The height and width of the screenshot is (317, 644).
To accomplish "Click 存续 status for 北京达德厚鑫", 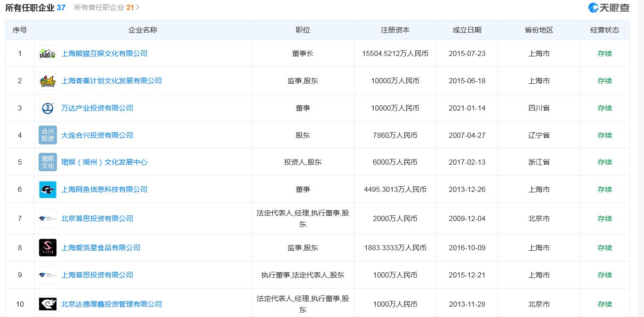I will point(605,304).
